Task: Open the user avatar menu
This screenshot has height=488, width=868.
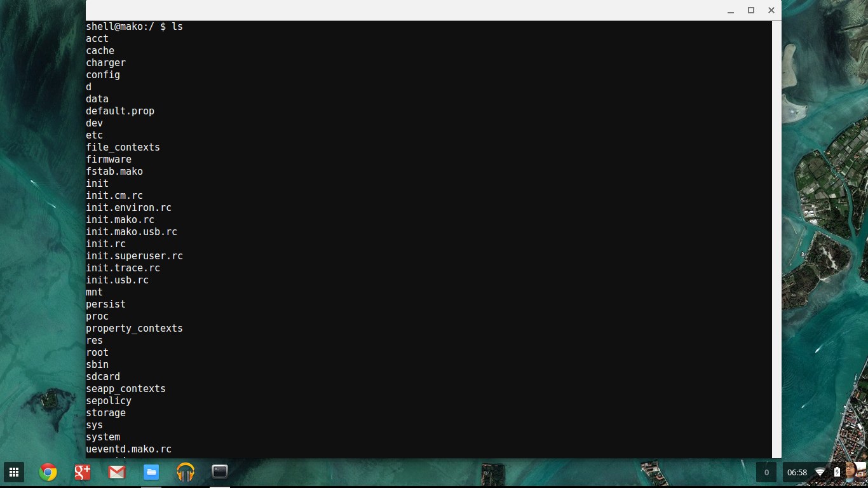Action: point(853,472)
